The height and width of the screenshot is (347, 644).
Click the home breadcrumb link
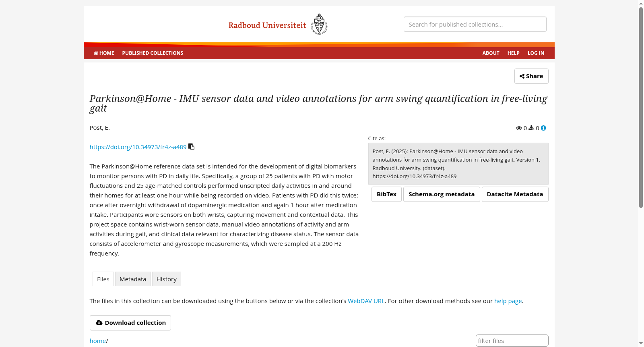[x=98, y=341]
